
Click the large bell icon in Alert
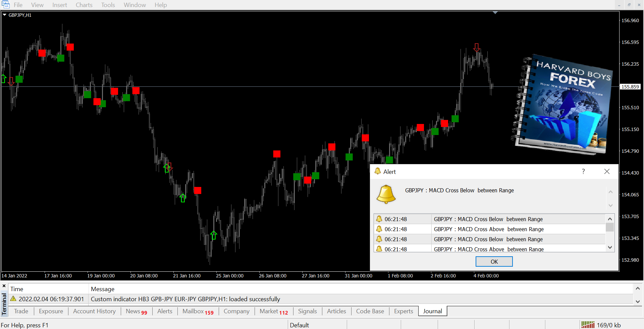coord(386,194)
